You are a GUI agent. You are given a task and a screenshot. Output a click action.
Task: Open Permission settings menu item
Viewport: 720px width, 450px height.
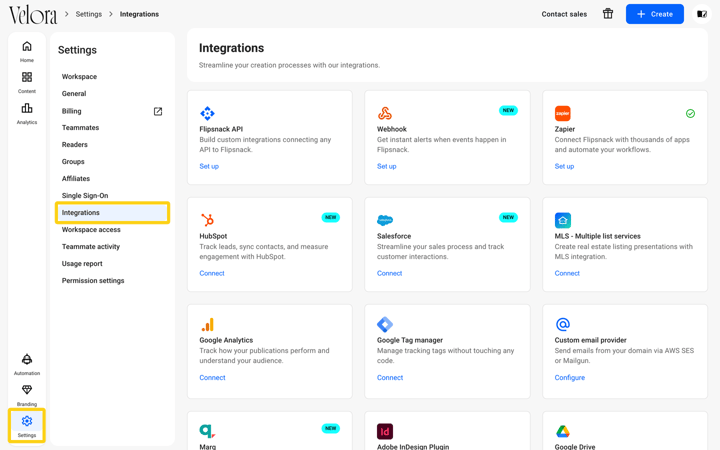click(93, 281)
